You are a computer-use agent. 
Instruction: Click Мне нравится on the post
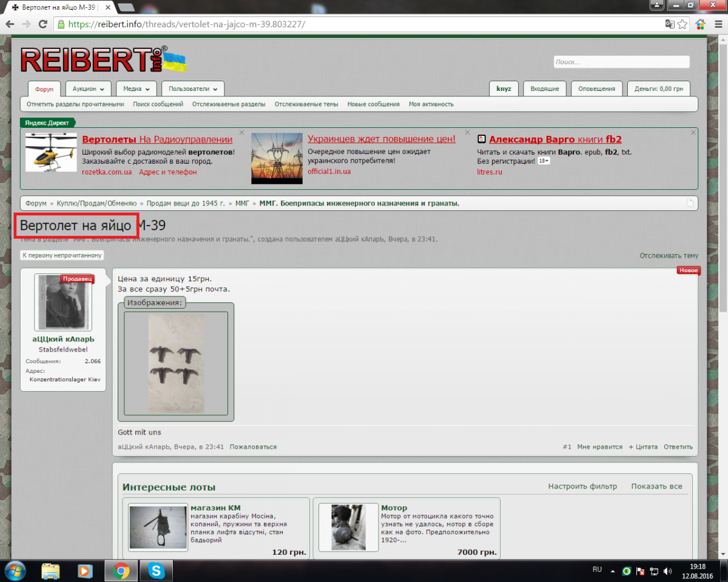600,447
